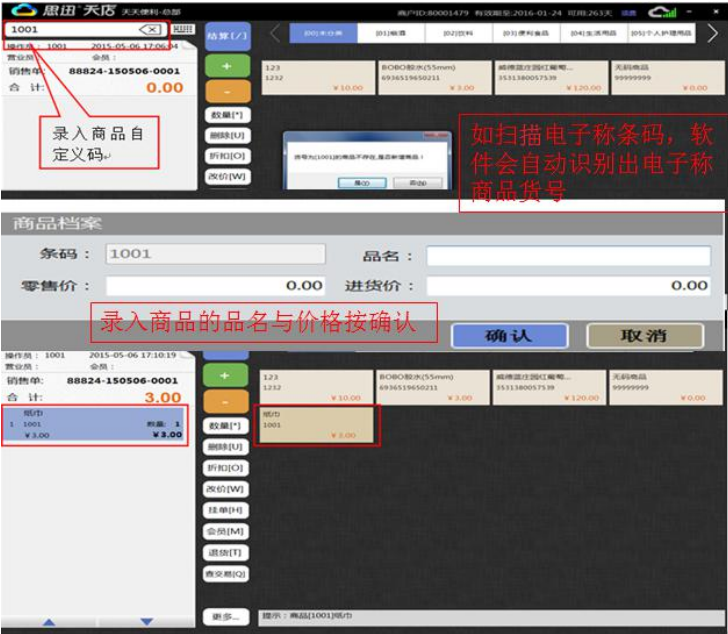
Task: Click the cloud signal status icon in title bar
Action: 662,12
